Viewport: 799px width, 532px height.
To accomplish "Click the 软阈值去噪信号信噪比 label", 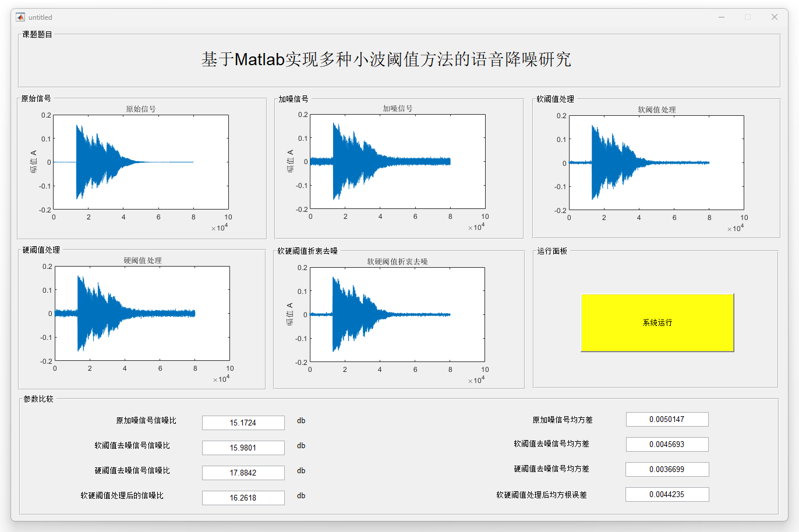I will click(132, 445).
